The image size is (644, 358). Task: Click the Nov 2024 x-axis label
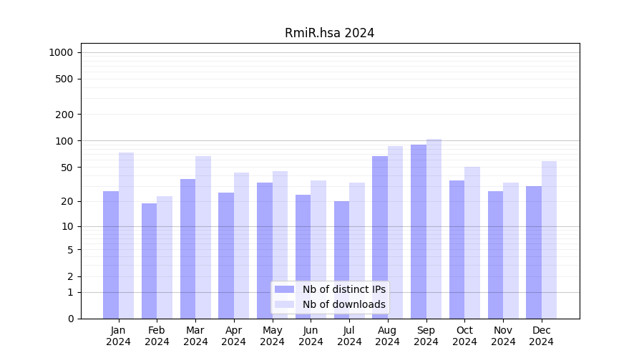(x=503, y=336)
